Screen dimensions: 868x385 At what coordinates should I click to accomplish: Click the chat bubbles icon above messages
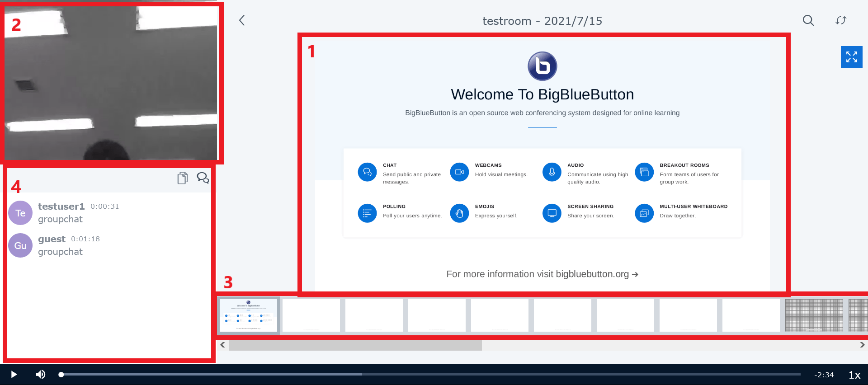pyautogui.click(x=203, y=178)
